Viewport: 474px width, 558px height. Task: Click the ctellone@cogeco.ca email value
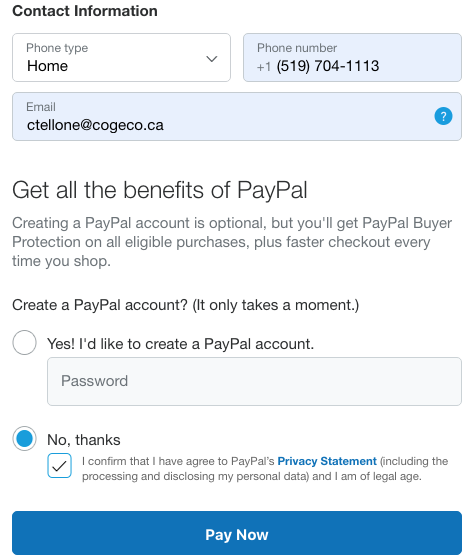(95, 125)
